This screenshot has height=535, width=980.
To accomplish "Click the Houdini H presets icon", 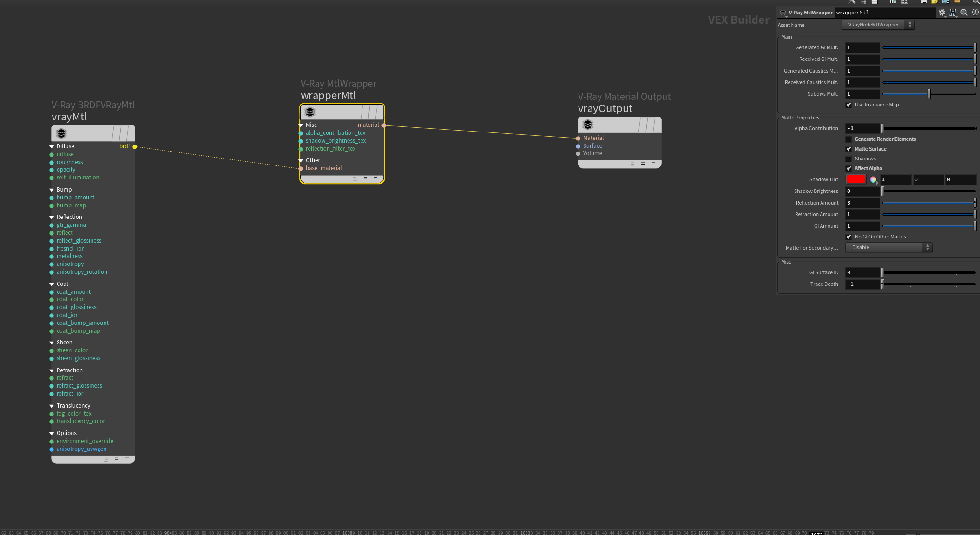I will coord(953,13).
